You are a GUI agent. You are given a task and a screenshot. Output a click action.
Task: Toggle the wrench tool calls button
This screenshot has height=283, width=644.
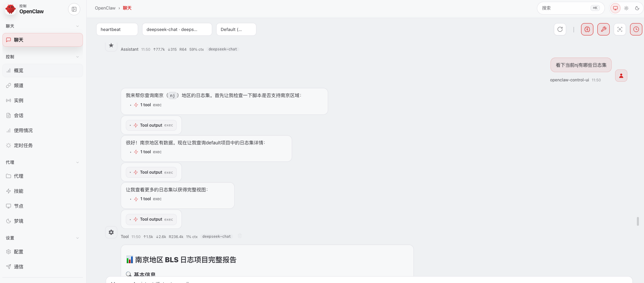click(x=604, y=29)
